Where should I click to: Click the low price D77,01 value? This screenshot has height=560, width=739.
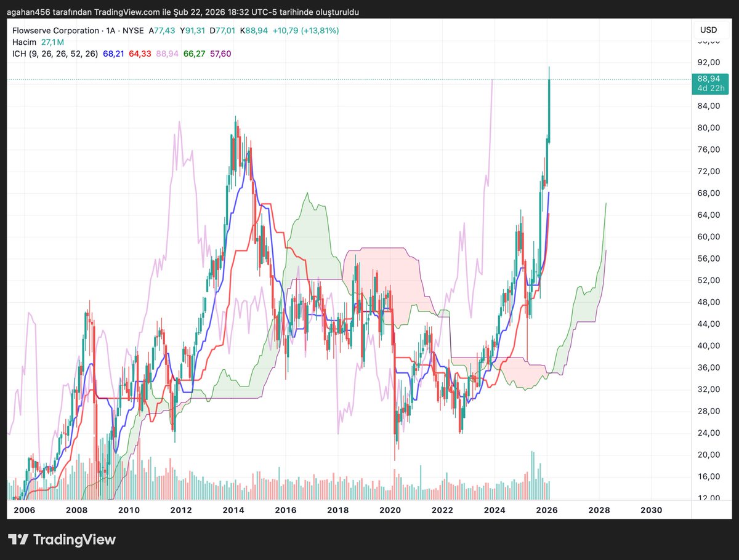[x=224, y=30]
